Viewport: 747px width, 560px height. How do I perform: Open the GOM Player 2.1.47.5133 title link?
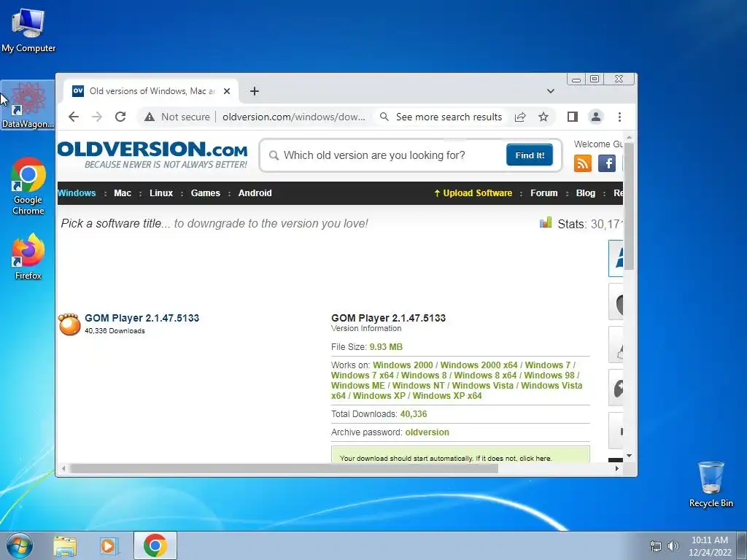tap(142, 318)
